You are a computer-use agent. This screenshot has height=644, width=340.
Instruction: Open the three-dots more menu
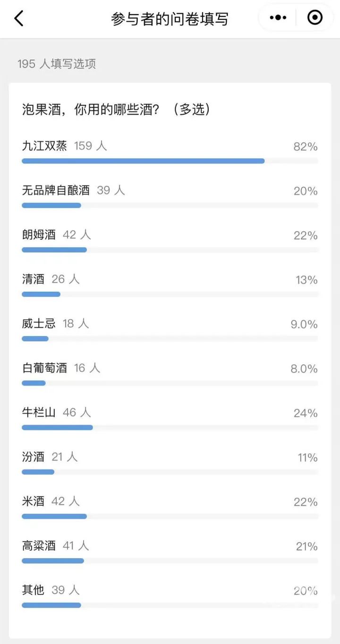coord(278,18)
